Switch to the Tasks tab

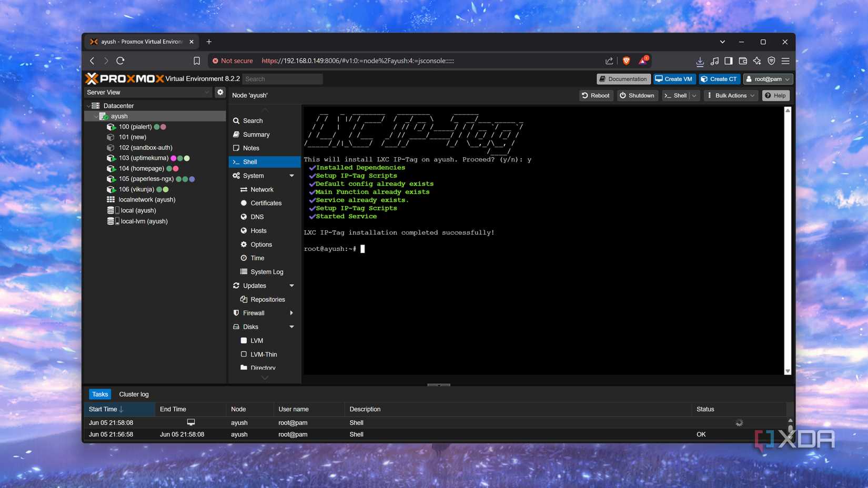coord(99,394)
